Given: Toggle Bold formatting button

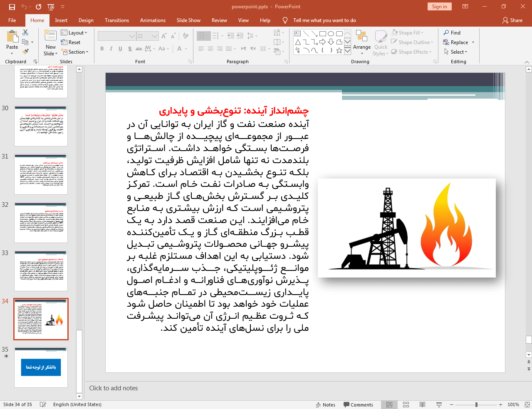Looking at the screenshot, I should (x=102, y=49).
